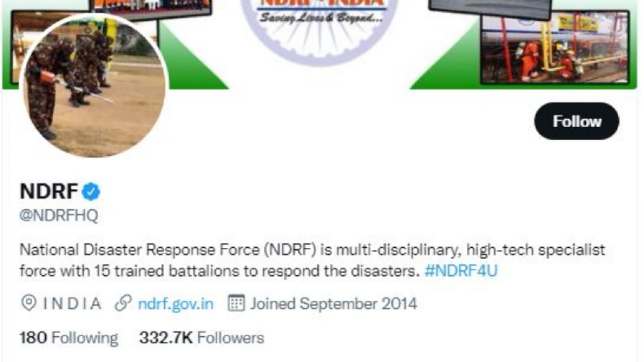644x362 pixels.
Task: Open the ndrf.gov.in website link
Action: pyautogui.click(x=175, y=304)
